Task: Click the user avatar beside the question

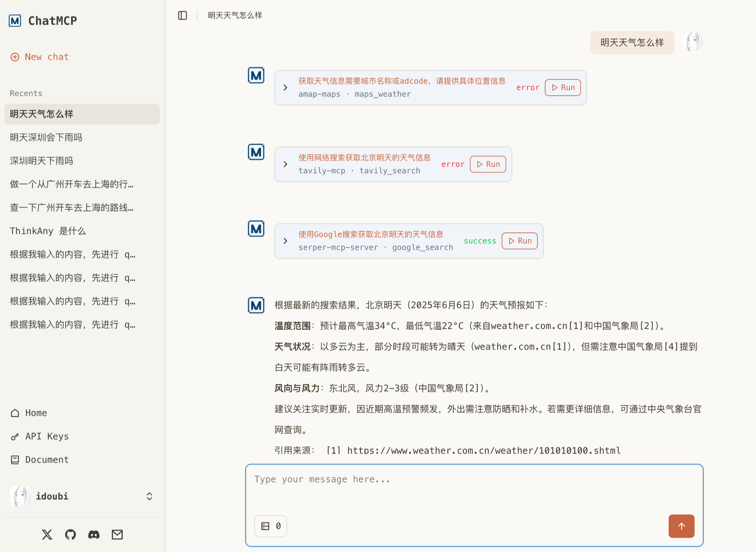Action: pos(693,42)
